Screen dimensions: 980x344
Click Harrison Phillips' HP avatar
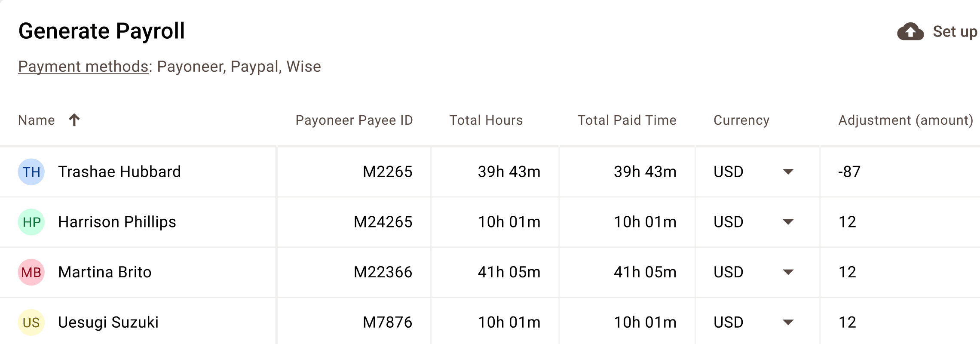pyautogui.click(x=31, y=222)
